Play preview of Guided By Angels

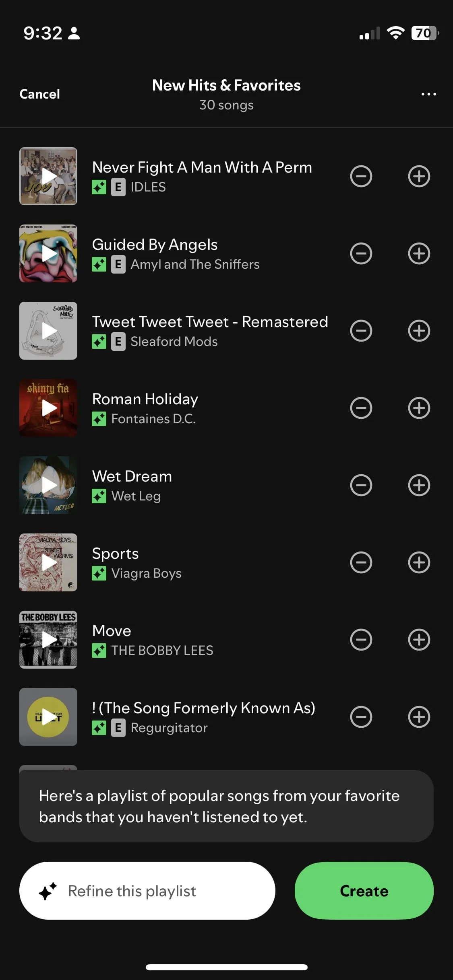point(48,253)
